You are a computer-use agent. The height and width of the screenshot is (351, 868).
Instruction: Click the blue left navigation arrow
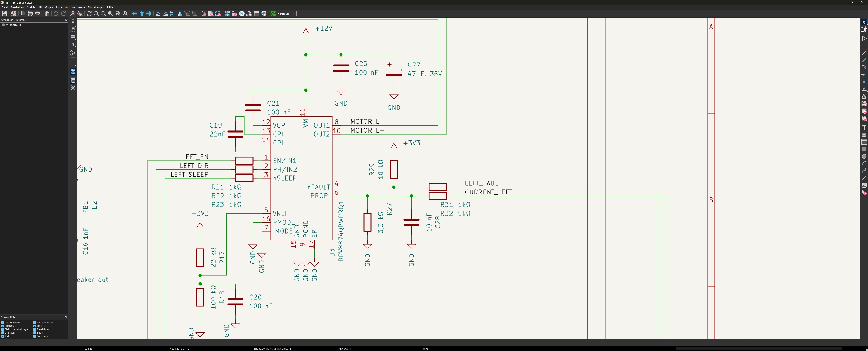pyautogui.click(x=134, y=14)
